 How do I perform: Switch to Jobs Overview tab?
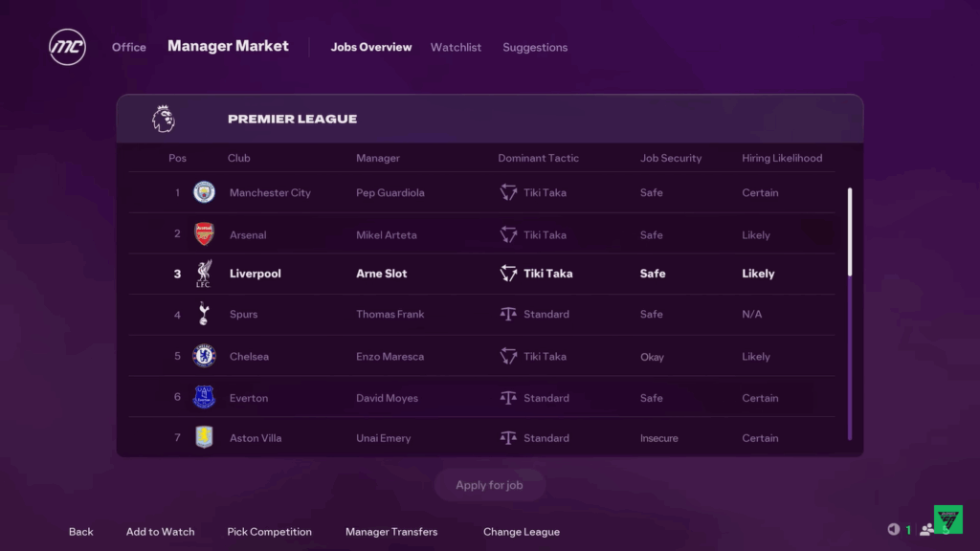[x=371, y=48]
